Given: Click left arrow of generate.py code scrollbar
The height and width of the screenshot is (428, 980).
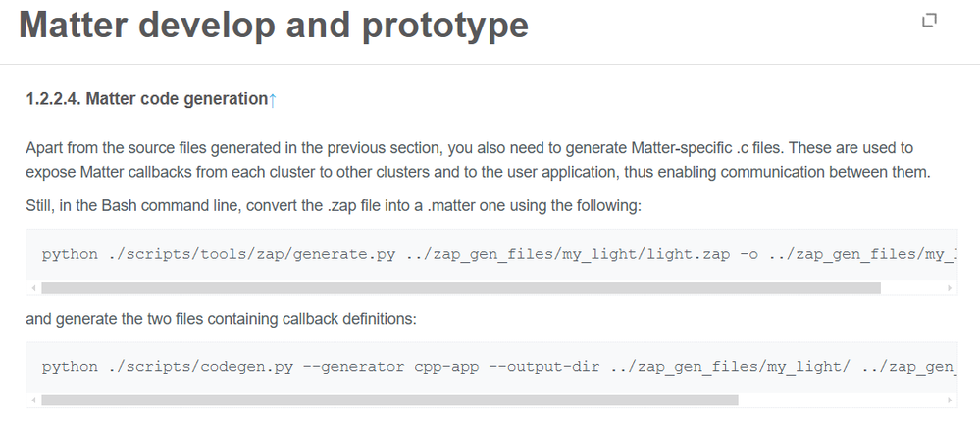Looking at the screenshot, I should point(33,288).
